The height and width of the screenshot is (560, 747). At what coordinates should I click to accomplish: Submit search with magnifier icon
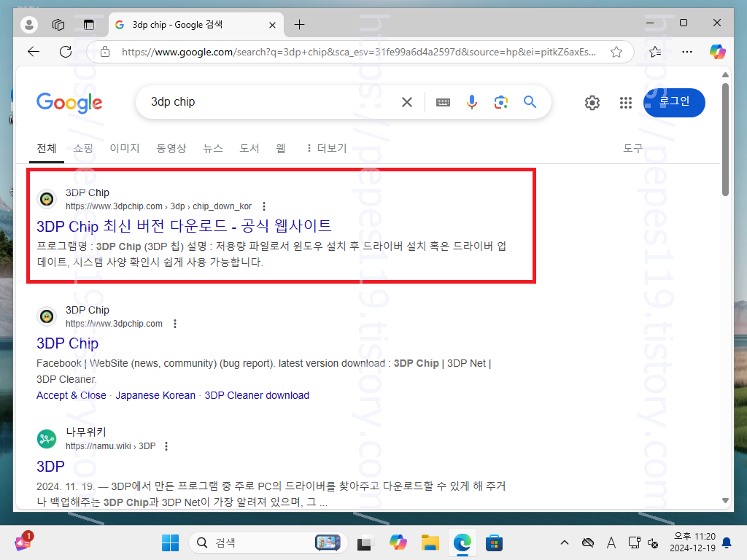pyautogui.click(x=530, y=102)
